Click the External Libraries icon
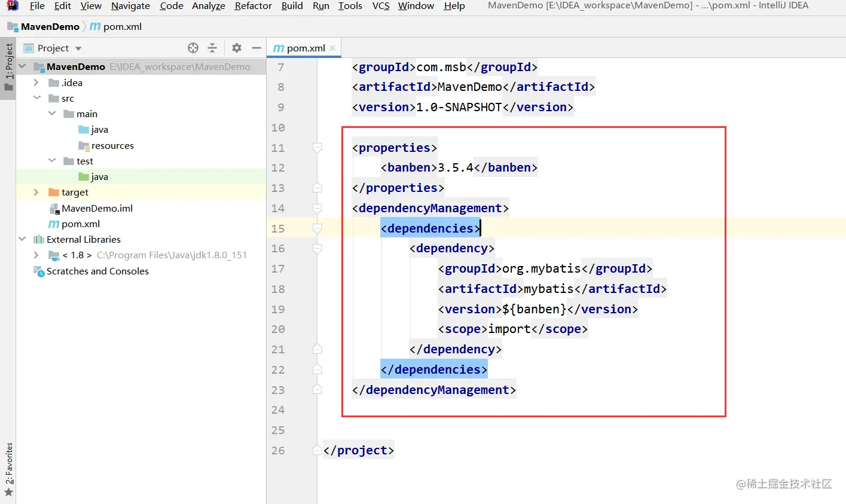Image resolution: width=846 pixels, height=504 pixels. (x=39, y=239)
